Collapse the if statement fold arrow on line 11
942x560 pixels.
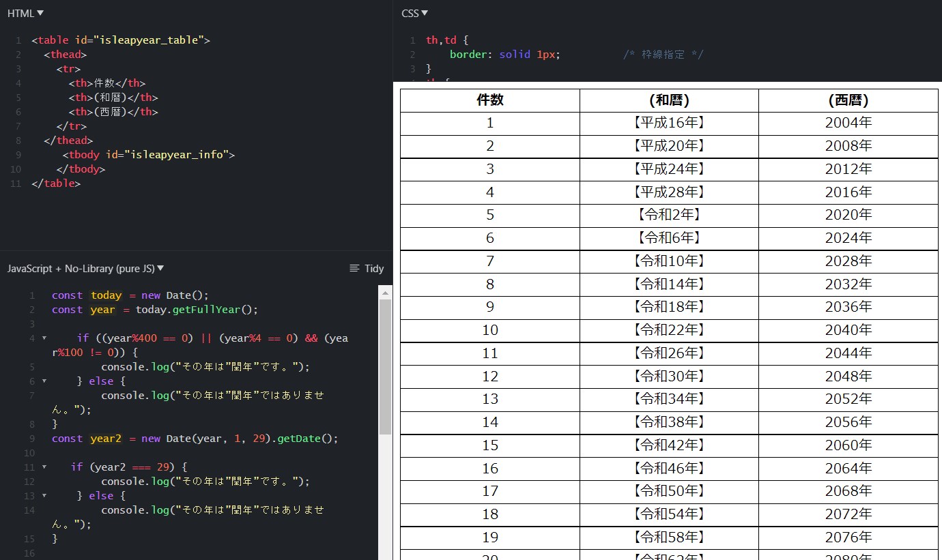43,467
